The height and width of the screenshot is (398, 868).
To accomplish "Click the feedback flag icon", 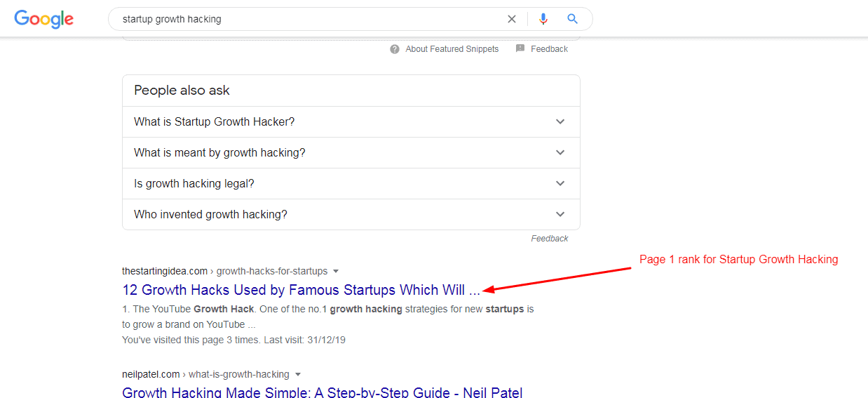I will pyautogui.click(x=520, y=49).
